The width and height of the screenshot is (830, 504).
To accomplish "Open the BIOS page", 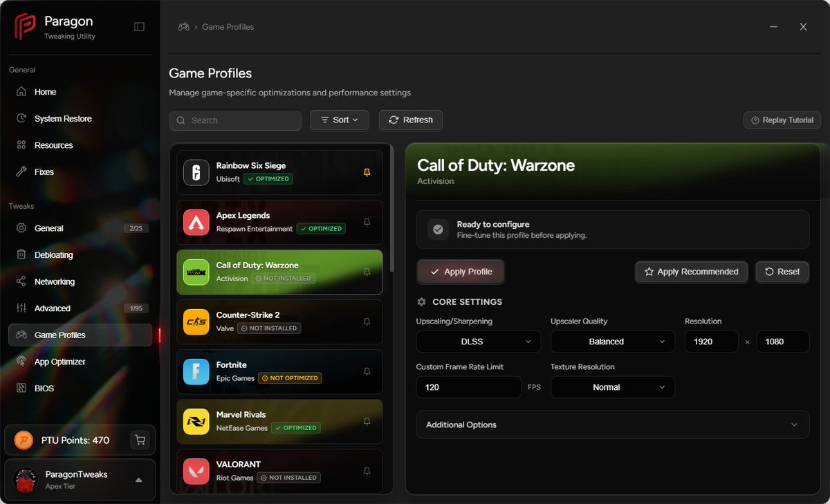I will (80, 389).
